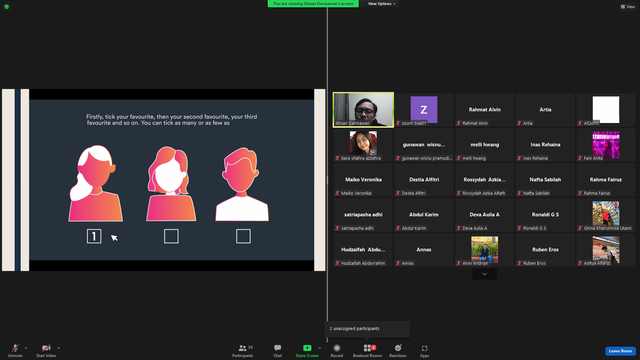The width and height of the screenshot is (640, 360).
Task: Open Zoom Apps
Action: [x=424, y=350]
